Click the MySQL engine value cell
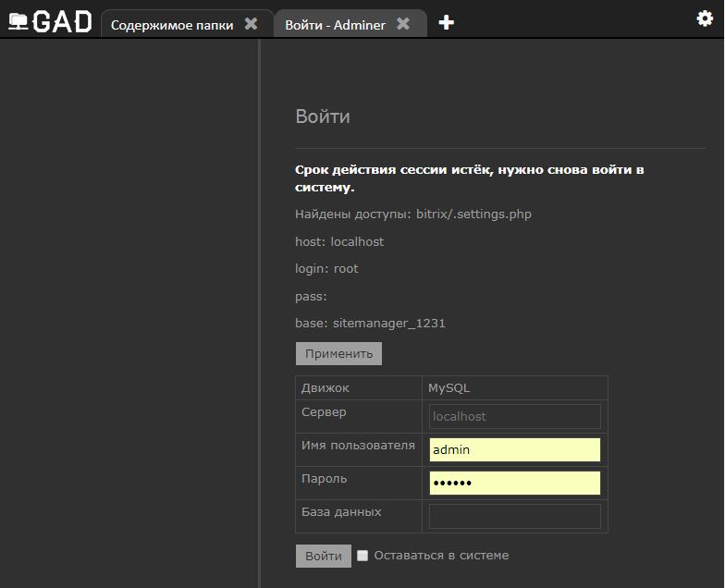The width and height of the screenshot is (725, 588). pos(514,388)
